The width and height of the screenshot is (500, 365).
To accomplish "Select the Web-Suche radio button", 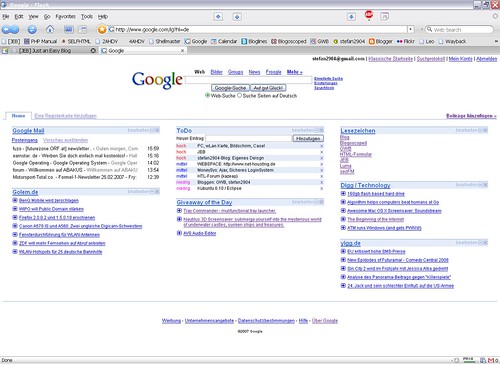I will 207,96.
